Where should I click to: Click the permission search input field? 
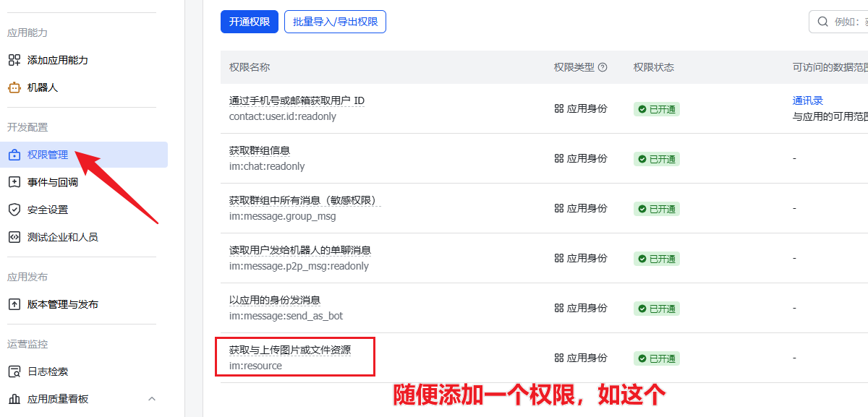(x=846, y=22)
